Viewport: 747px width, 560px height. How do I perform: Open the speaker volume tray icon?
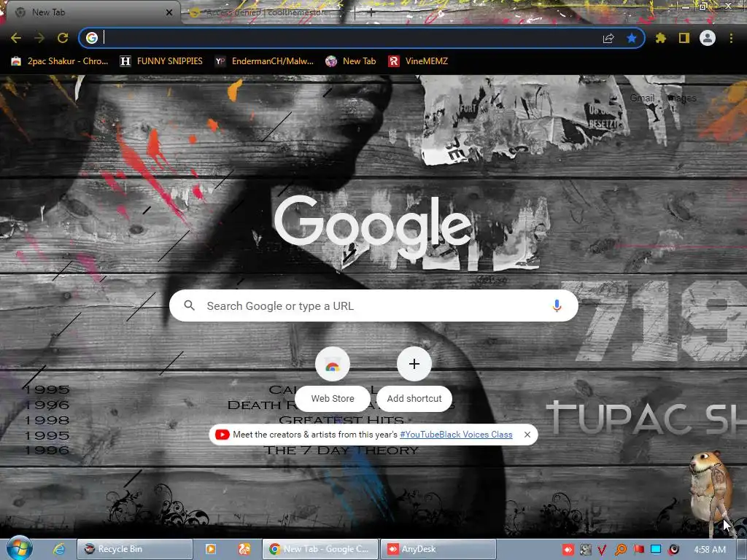coord(673,550)
